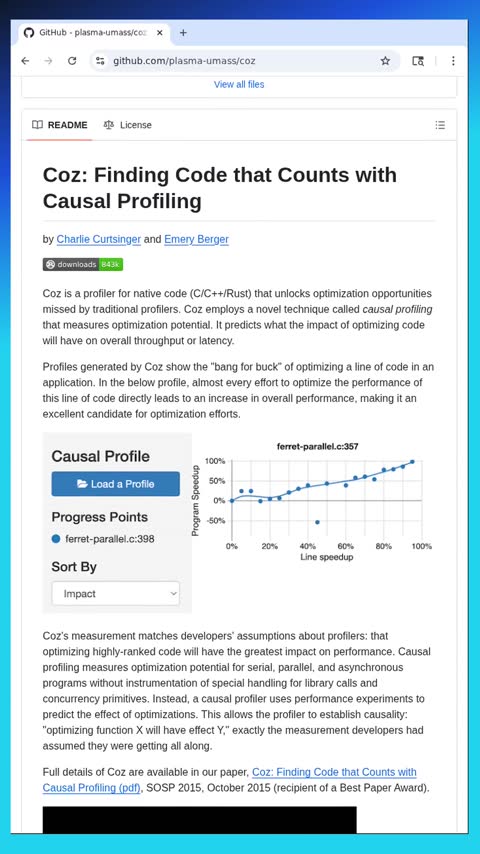Image resolution: width=480 pixels, height=854 pixels.
Task: Click the browser forward arrow
Action: [48, 61]
